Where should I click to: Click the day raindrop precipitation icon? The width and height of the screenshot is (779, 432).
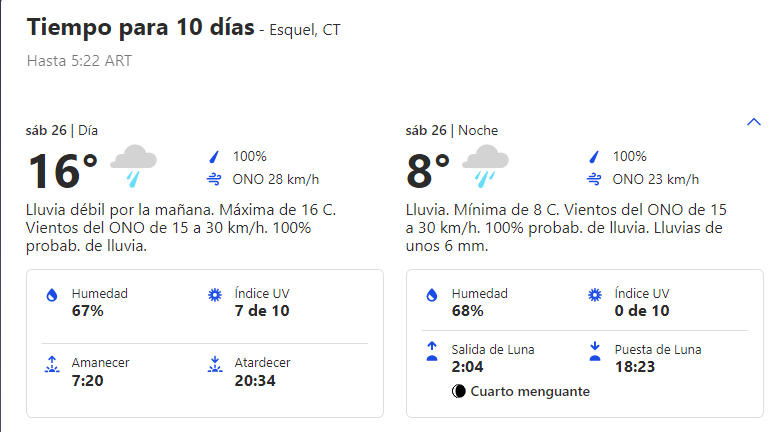pos(213,157)
